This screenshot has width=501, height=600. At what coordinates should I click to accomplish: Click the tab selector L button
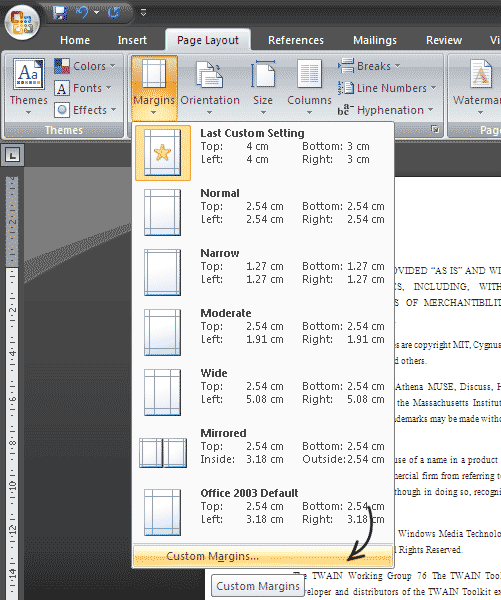pyautogui.click(x=13, y=155)
